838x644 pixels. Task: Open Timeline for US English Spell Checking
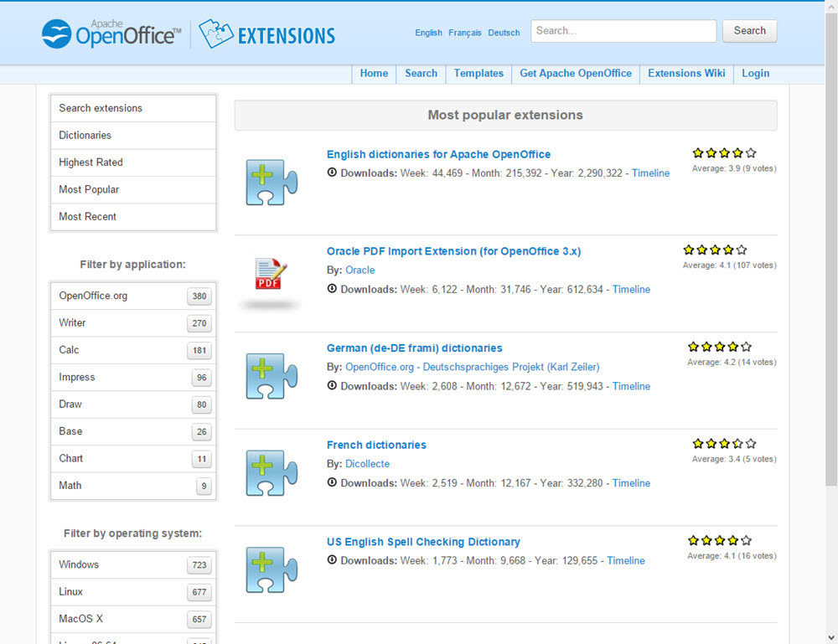pyautogui.click(x=626, y=561)
